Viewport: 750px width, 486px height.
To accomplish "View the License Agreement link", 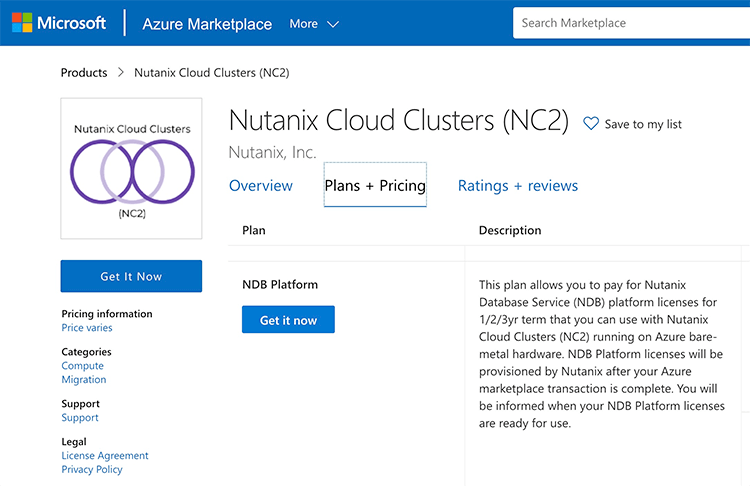I will click(x=105, y=456).
